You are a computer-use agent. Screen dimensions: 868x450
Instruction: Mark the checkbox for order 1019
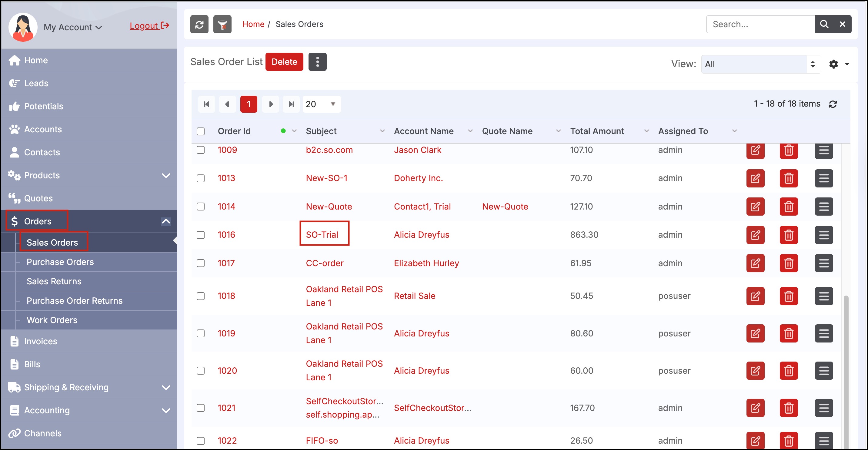point(201,333)
